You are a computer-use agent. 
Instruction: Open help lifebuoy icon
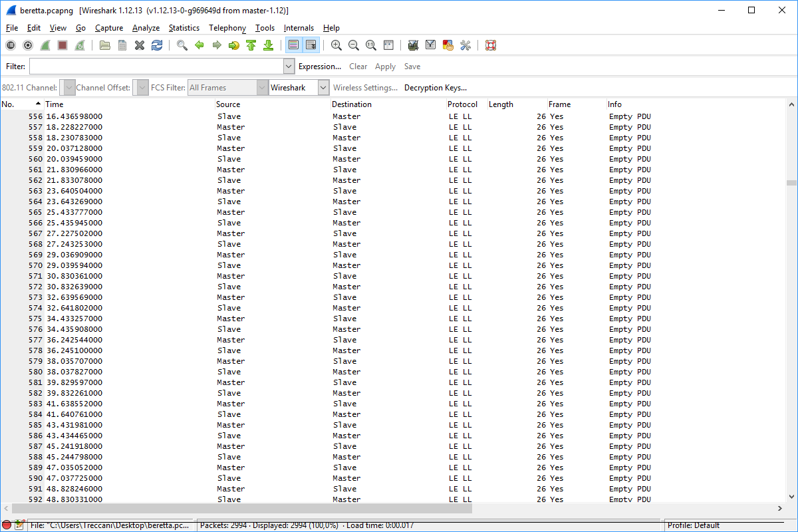click(491, 45)
